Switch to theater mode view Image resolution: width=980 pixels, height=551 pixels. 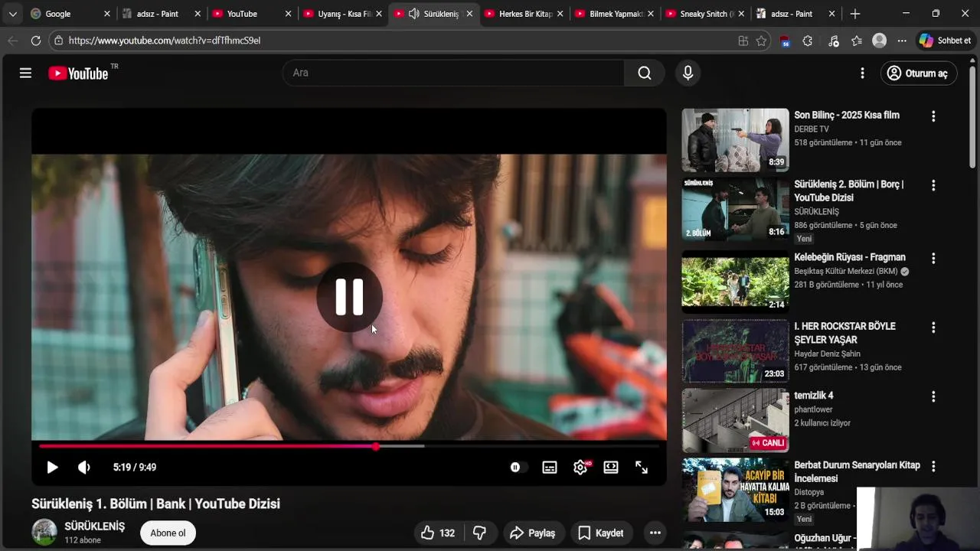[x=611, y=467]
